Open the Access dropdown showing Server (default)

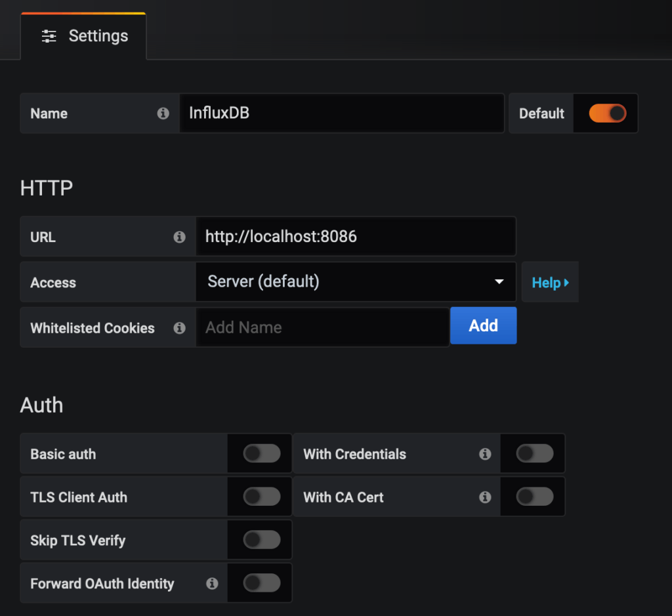click(356, 282)
